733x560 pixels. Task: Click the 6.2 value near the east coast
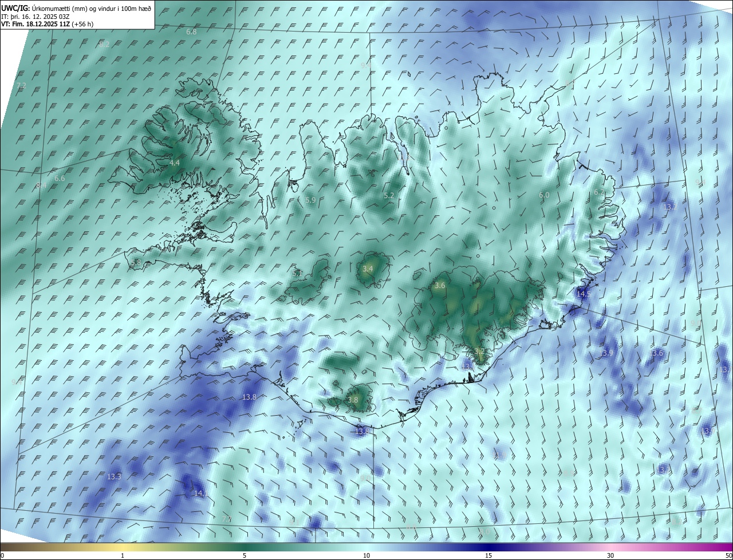599,192
